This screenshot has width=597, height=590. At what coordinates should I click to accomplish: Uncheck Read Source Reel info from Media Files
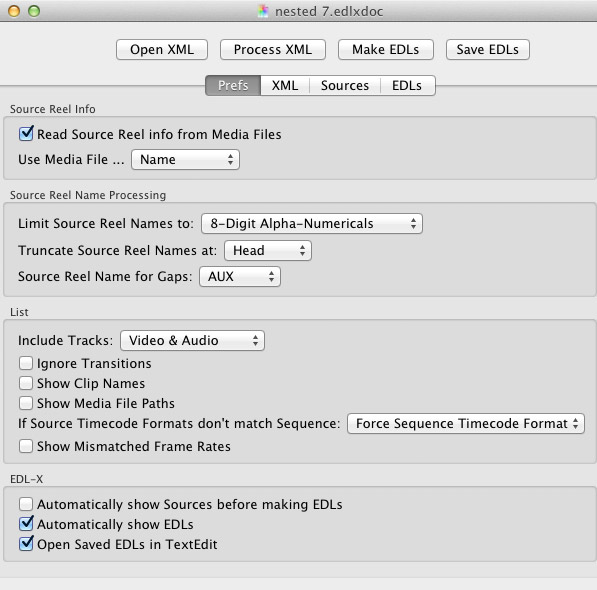coord(26,134)
